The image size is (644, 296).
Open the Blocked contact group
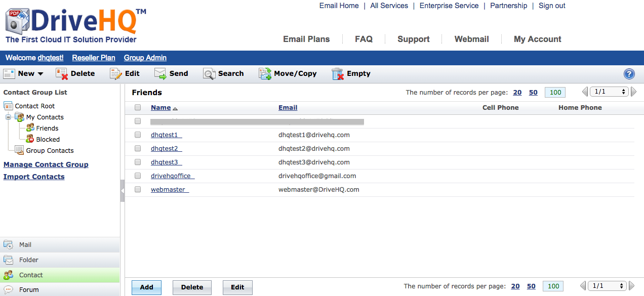(x=48, y=139)
